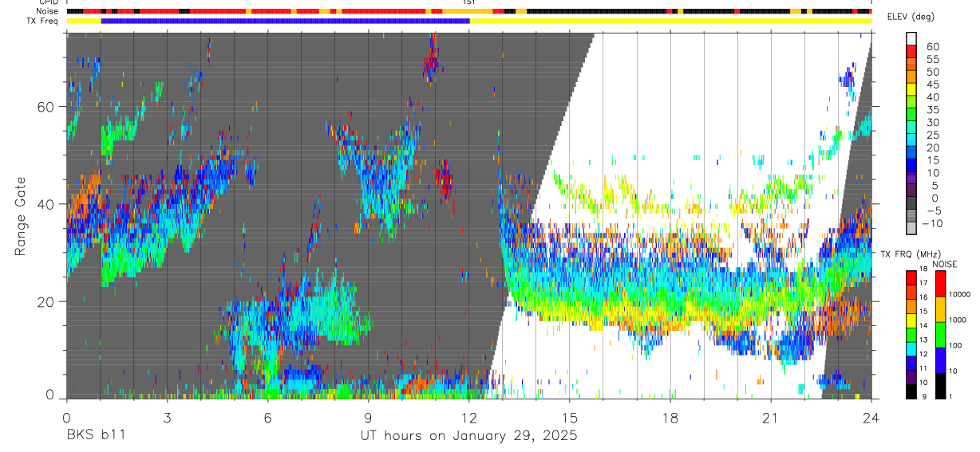Click the "100" label on the NOISE scale
Image resolution: width=980 pixels, height=452 pixels.
[x=957, y=345]
